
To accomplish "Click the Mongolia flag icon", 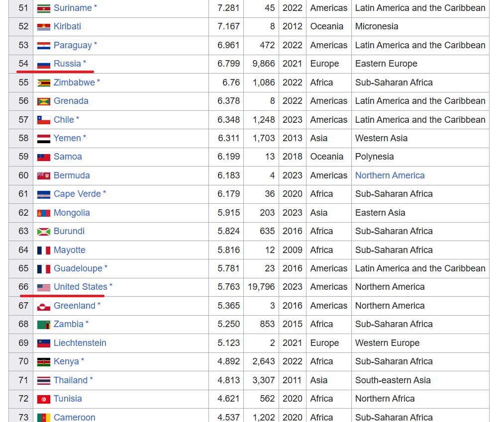I will point(43,213).
